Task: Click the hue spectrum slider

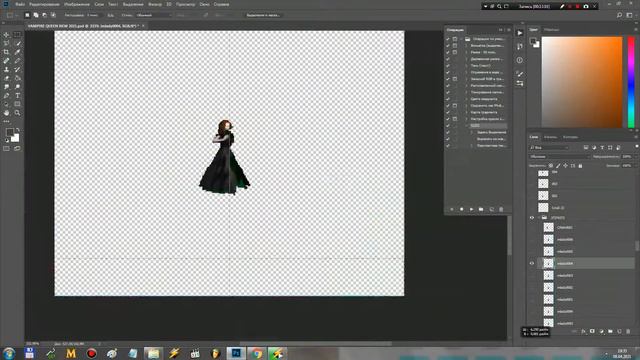Action: click(631, 82)
